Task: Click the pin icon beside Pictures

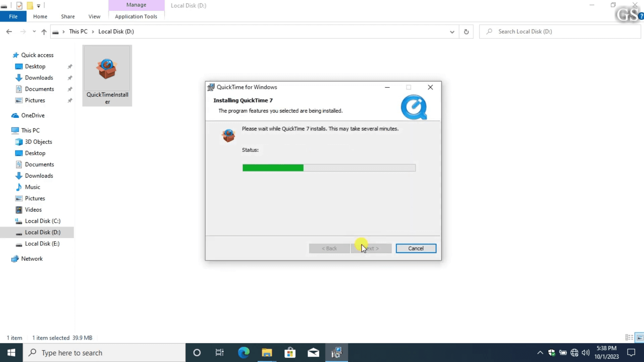Action: point(70,101)
